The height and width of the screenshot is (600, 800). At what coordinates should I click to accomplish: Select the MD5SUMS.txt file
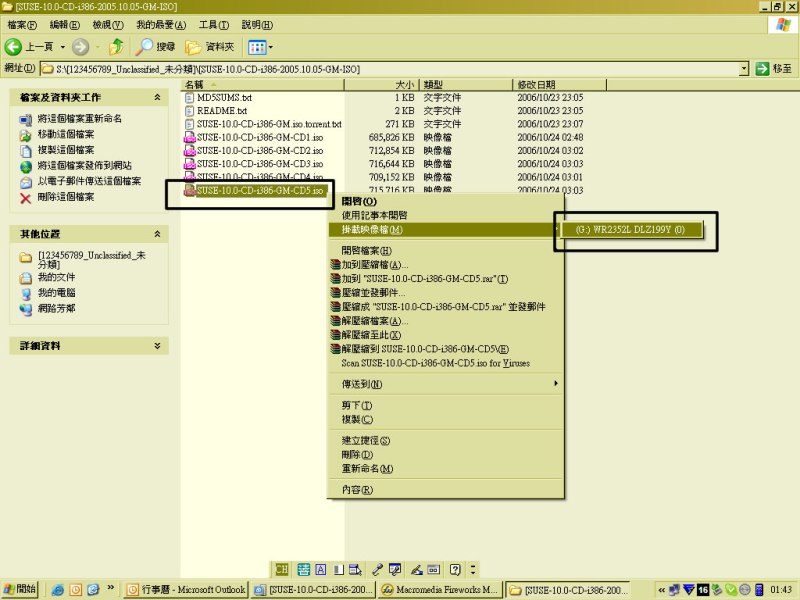coord(224,97)
